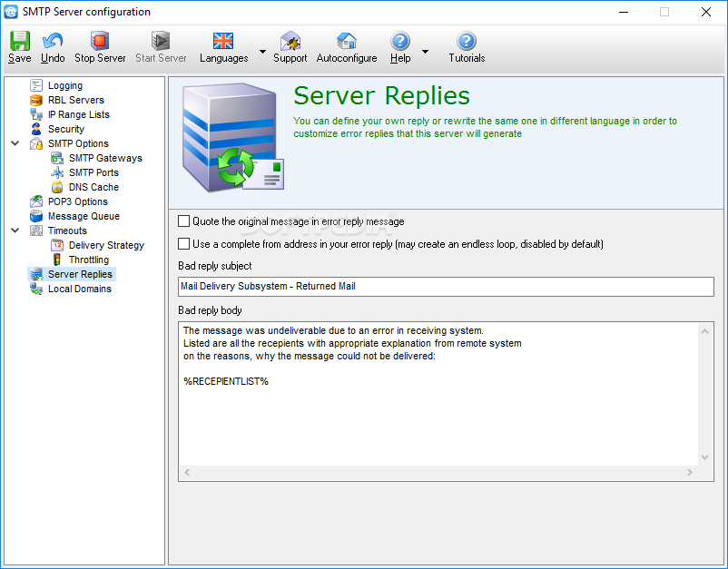Click Autoconfigure label in toolbar
This screenshot has width=728, height=569.
point(347,58)
